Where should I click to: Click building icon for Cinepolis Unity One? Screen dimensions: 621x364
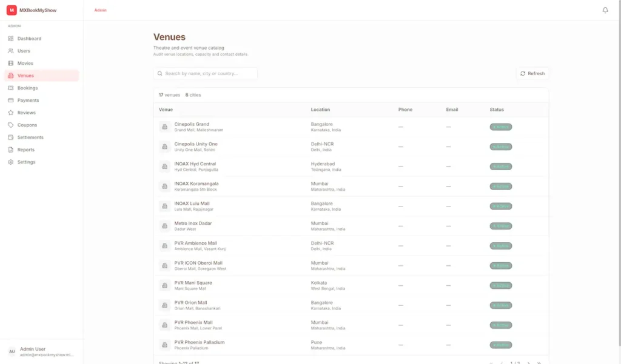[x=164, y=147]
